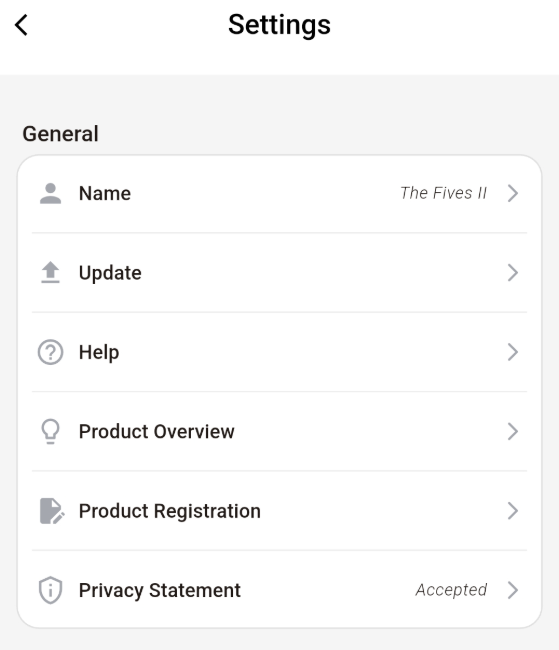
Task: Expand Product Registration chevron arrow
Action: 513,511
